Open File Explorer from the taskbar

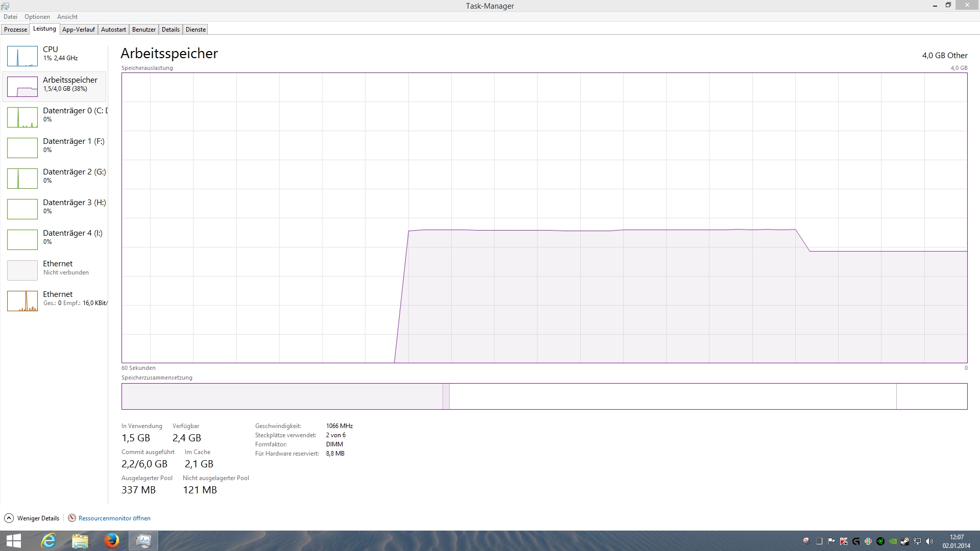click(x=80, y=541)
